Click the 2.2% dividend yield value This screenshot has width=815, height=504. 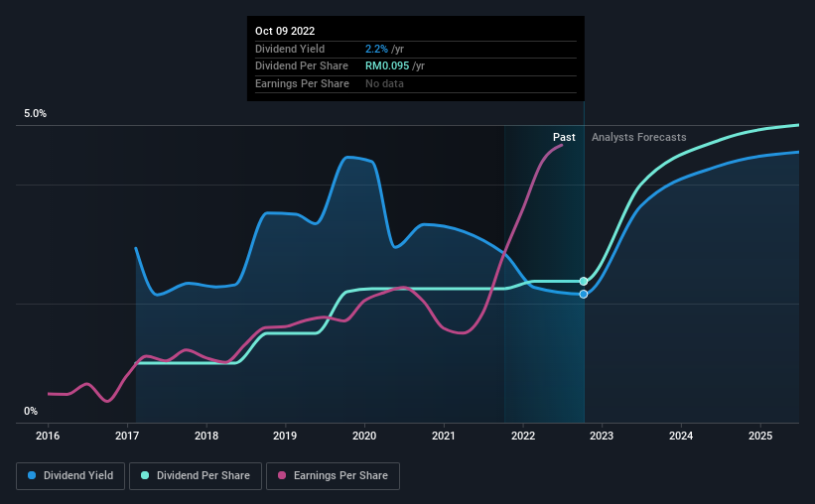pos(376,49)
